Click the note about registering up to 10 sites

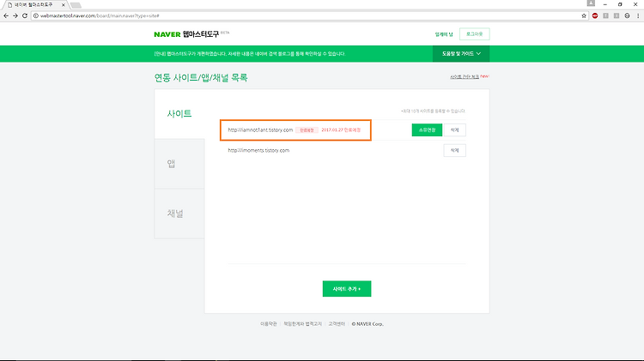(434, 111)
